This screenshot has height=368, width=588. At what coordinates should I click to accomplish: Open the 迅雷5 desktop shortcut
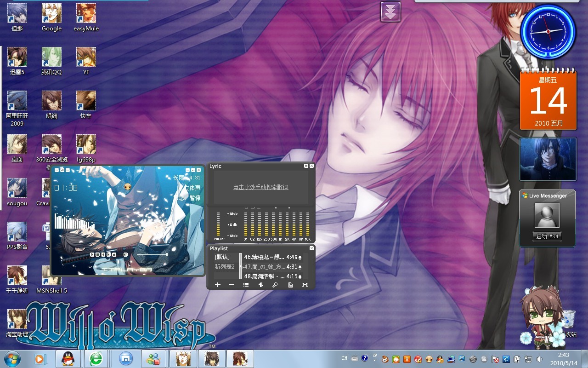(17, 61)
